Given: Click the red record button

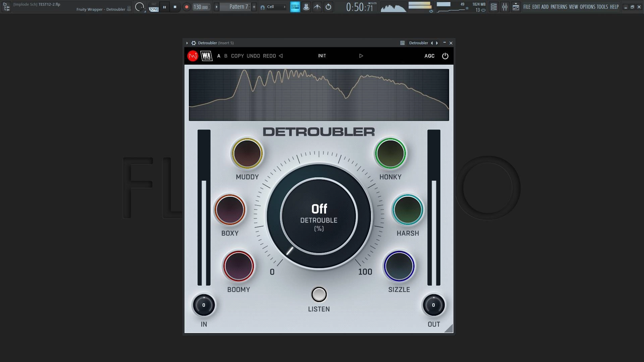Looking at the screenshot, I should coord(186,7).
